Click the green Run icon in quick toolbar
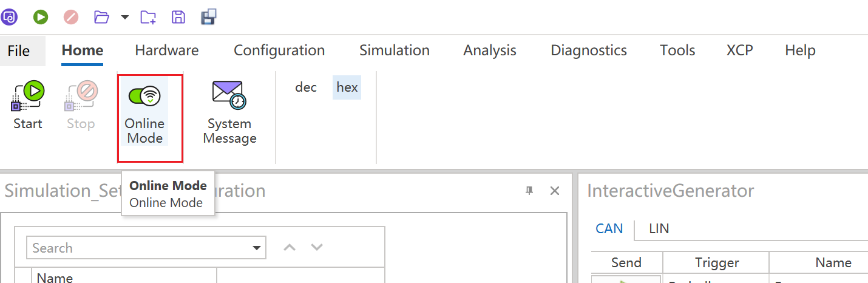This screenshot has height=283, width=868. pos(41,17)
